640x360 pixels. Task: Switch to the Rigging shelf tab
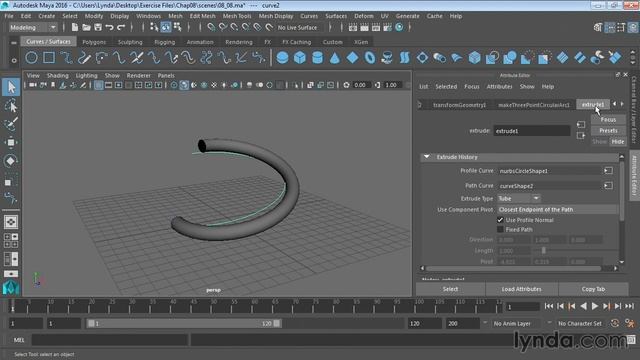pyautogui.click(x=164, y=42)
